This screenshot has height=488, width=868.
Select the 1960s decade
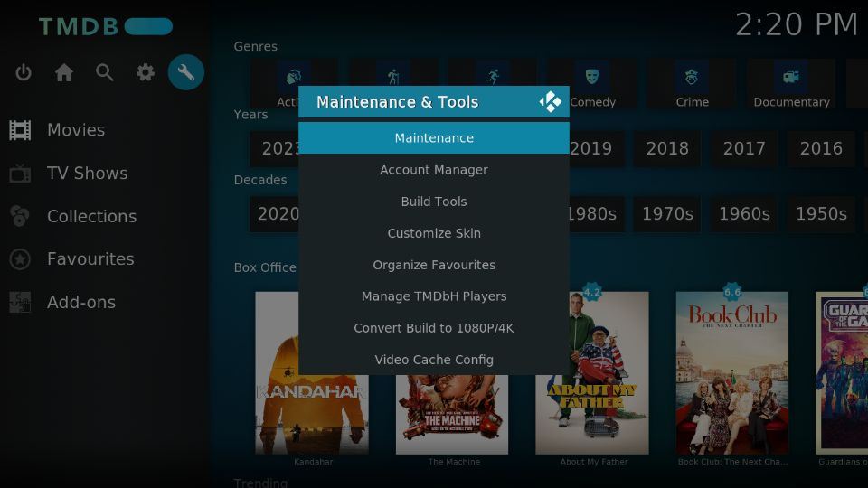pos(744,213)
